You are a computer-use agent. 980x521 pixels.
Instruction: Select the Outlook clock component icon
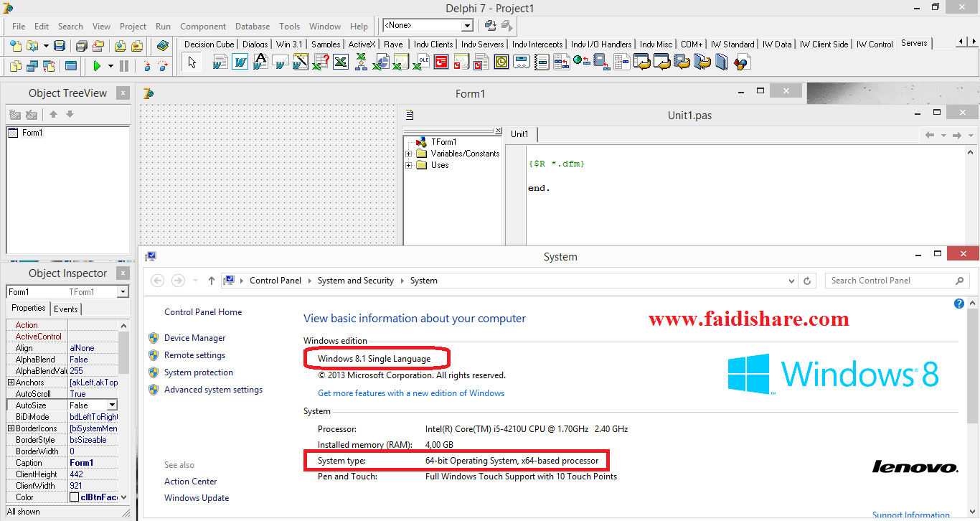pos(501,62)
